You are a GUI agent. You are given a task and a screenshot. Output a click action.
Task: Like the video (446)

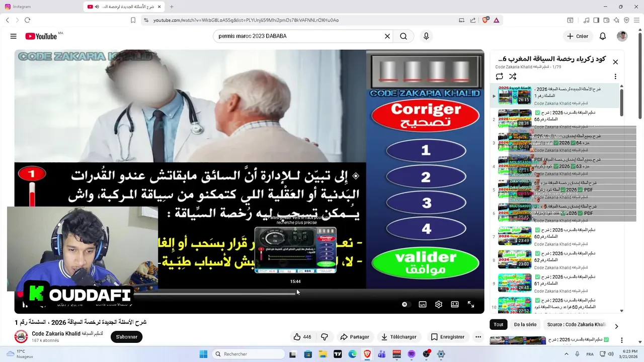point(302,337)
